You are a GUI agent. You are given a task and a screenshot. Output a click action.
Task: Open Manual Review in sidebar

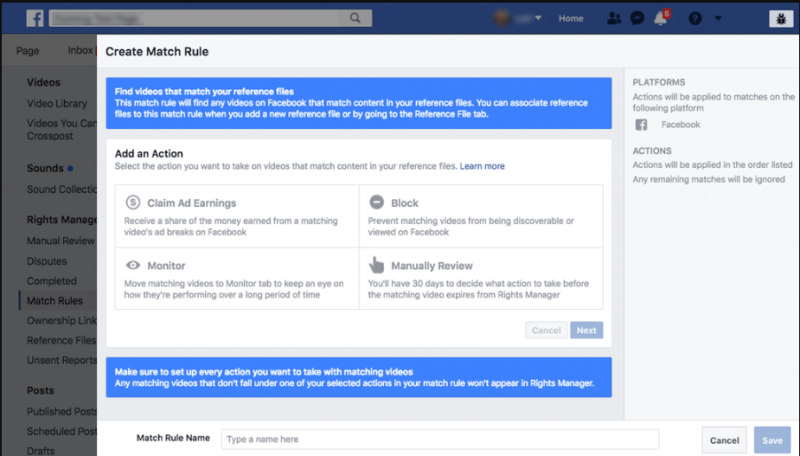coord(60,241)
